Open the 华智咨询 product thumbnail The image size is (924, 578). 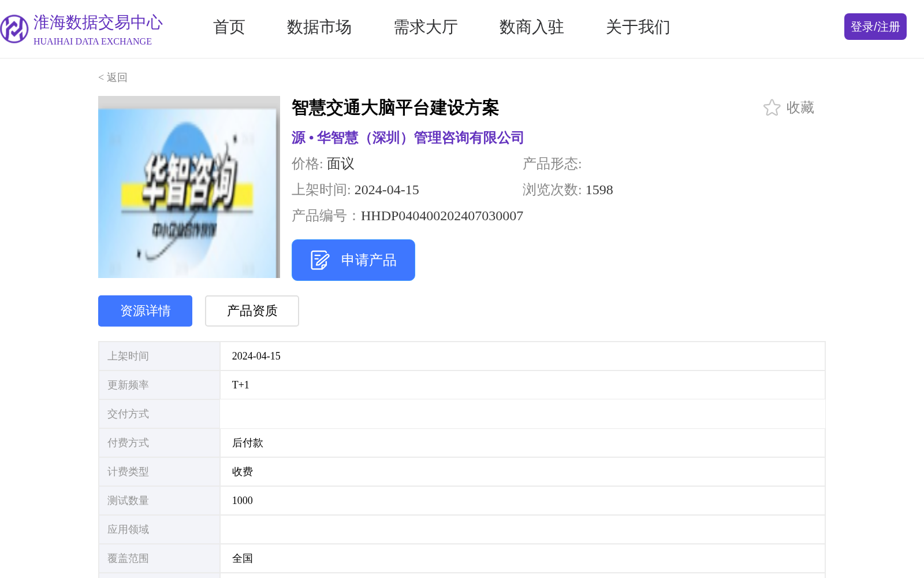pos(189,187)
